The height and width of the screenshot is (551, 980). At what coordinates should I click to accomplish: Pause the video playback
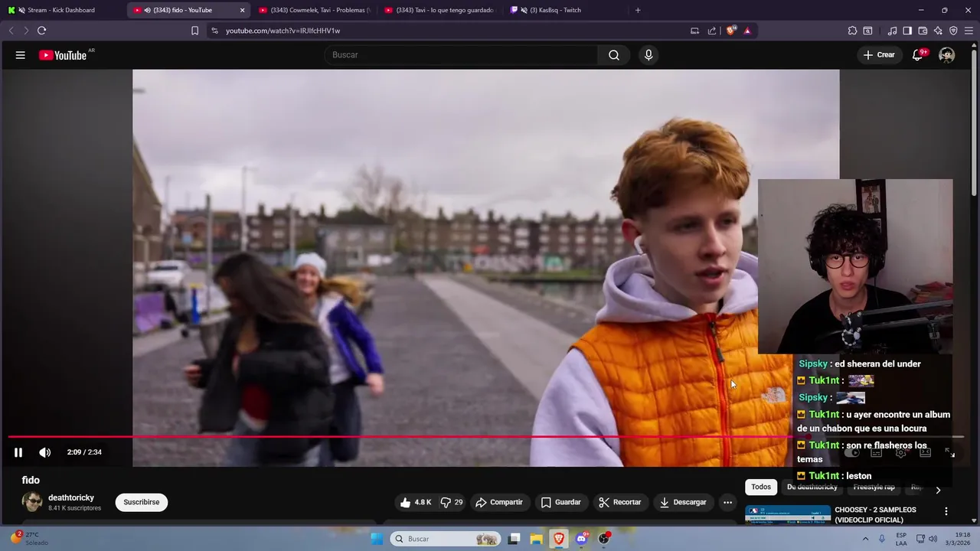tap(18, 452)
